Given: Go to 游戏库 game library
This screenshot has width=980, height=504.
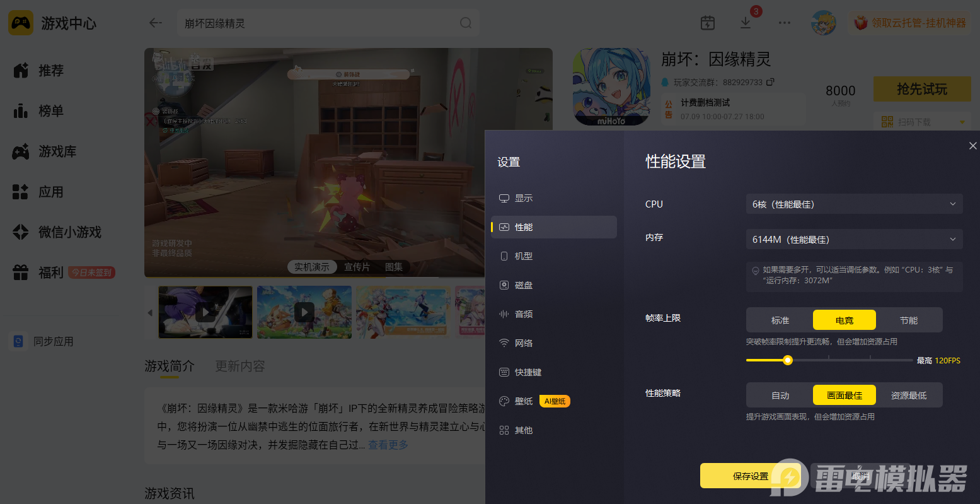Looking at the screenshot, I should [45, 151].
